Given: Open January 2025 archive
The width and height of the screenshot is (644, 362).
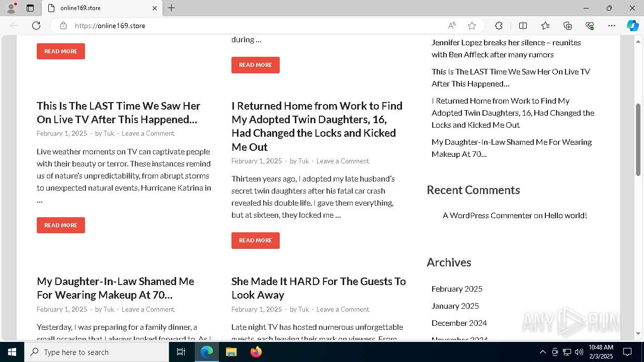Looking at the screenshot, I should coord(455,306).
